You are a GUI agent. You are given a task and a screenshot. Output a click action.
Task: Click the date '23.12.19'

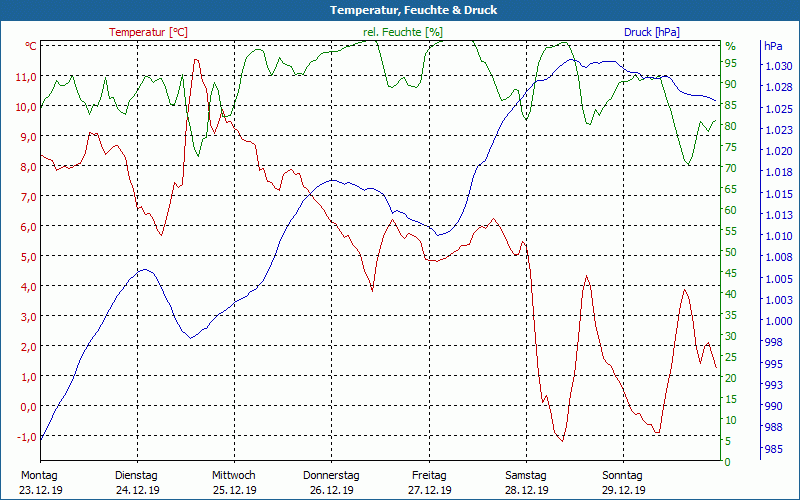(41, 490)
